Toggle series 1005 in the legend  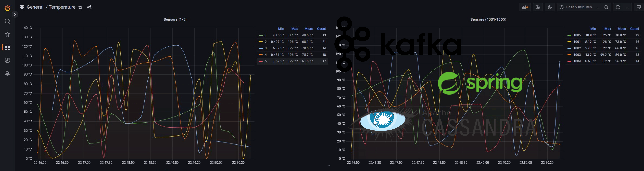point(577,35)
